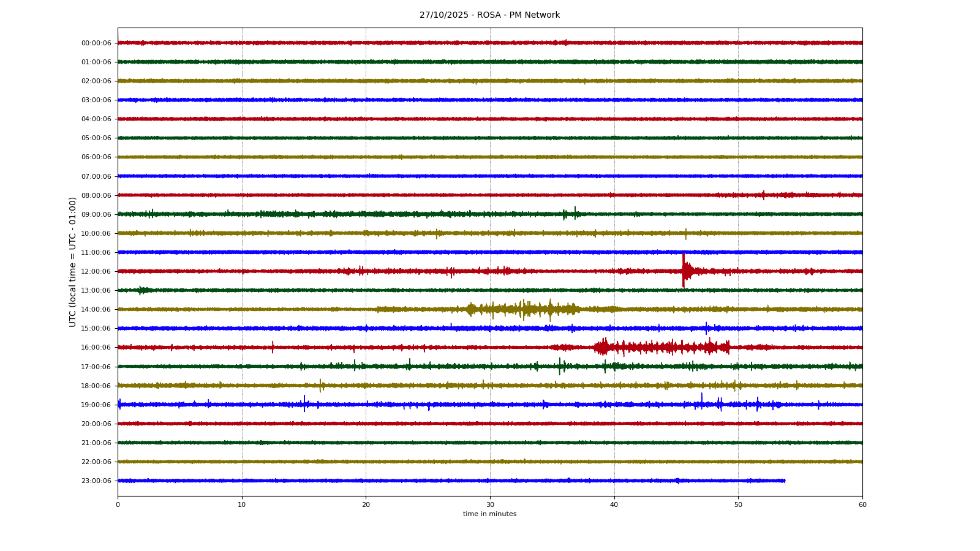
Task: Click the 08:00:06 red trace spike near minute 52
Action: click(763, 195)
